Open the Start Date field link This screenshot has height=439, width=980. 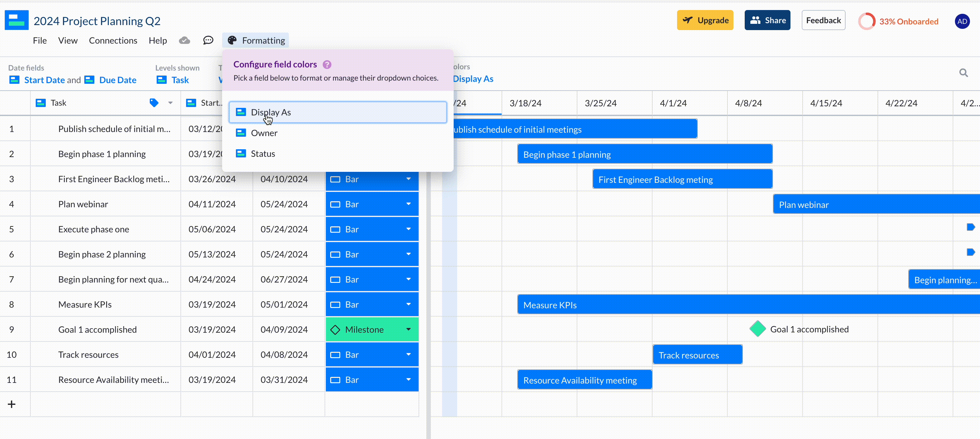pos(44,80)
